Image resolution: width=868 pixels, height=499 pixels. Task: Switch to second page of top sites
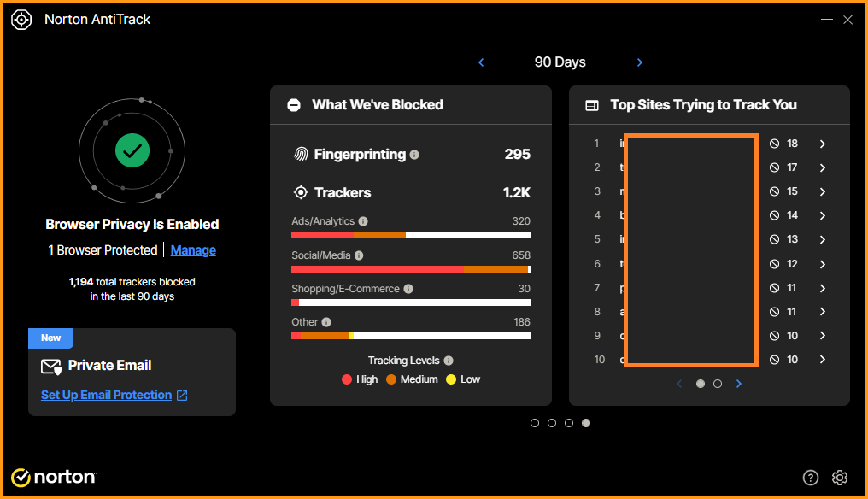coord(718,384)
